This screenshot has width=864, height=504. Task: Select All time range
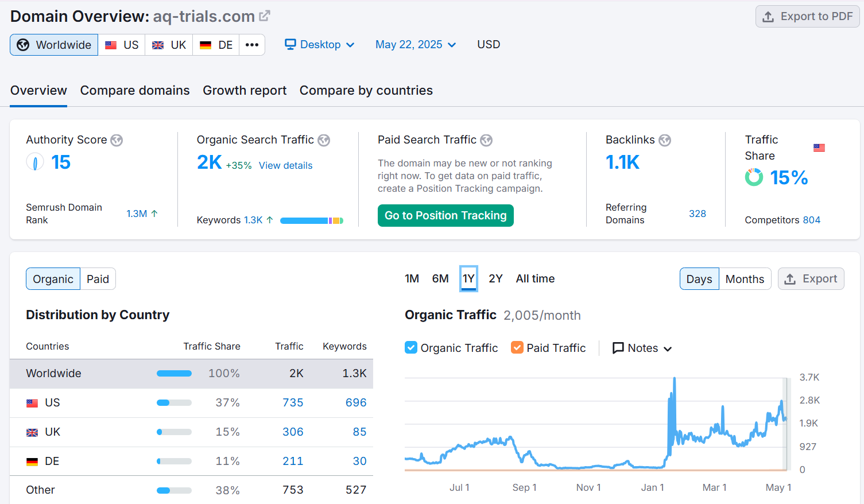[x=535, y=279]
